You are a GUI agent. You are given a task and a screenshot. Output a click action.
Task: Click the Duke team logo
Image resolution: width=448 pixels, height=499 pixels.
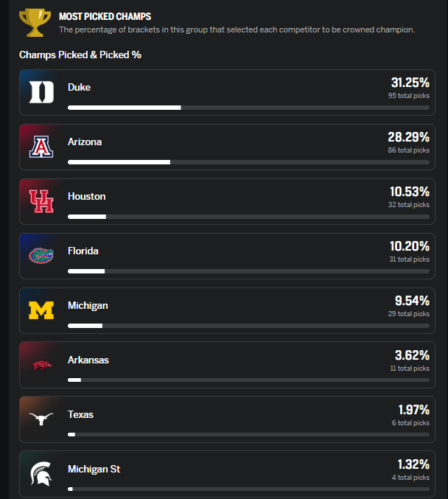click(x=41, y=92)
